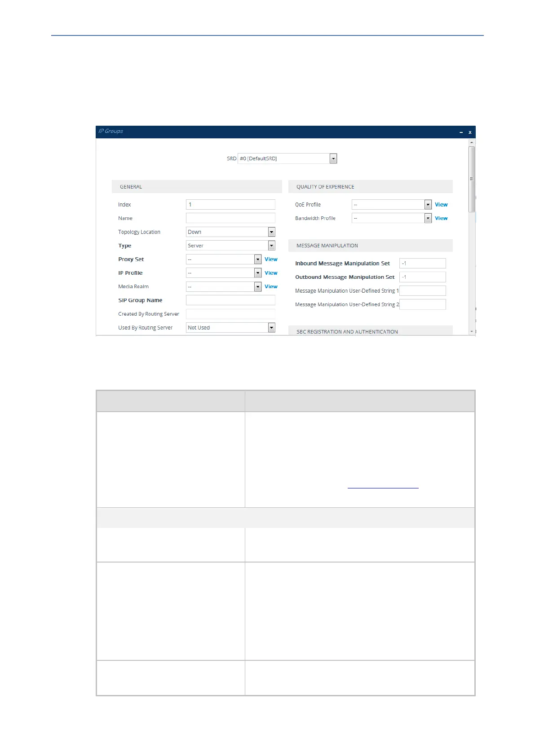Close the IP Groups dialog
Viewport: 535px width, 756px height.
tap(470, 132)
